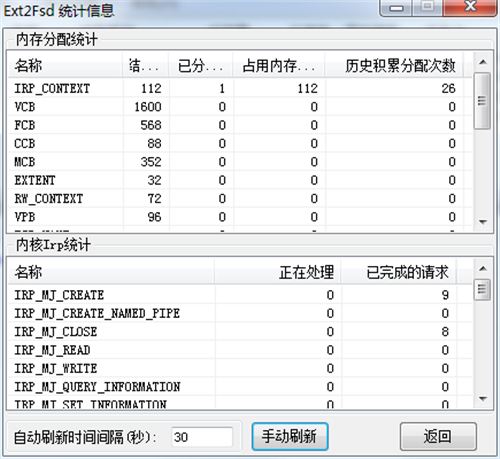
Task: Click the 返回 button
Action: point(438,436)
